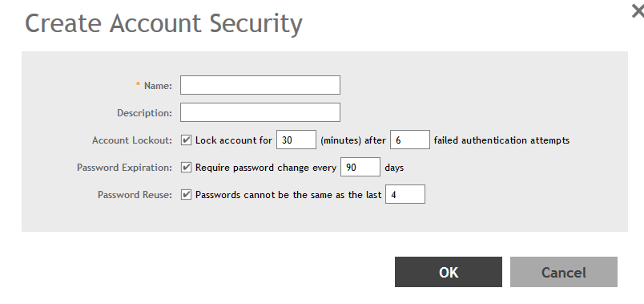This screenshot has height=304, width=644.
Task: Toggle the Password Reuse checkbox
Action: (186, 194)
